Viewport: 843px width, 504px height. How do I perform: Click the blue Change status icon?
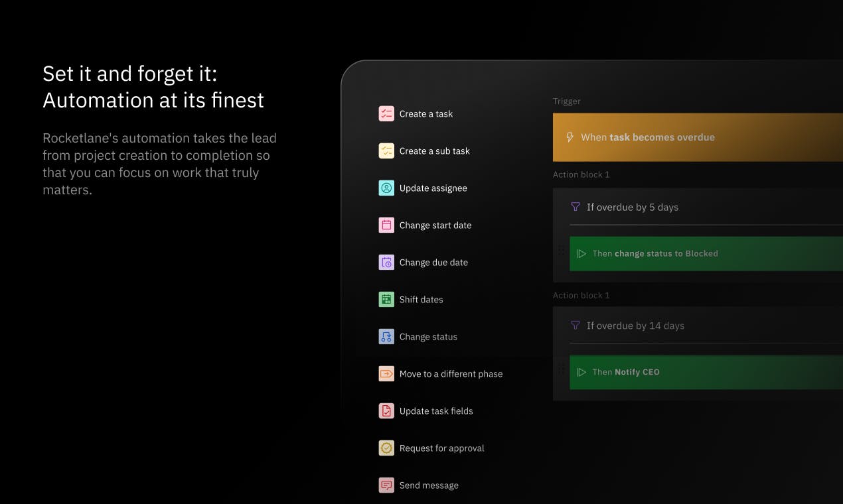(386, 336)
